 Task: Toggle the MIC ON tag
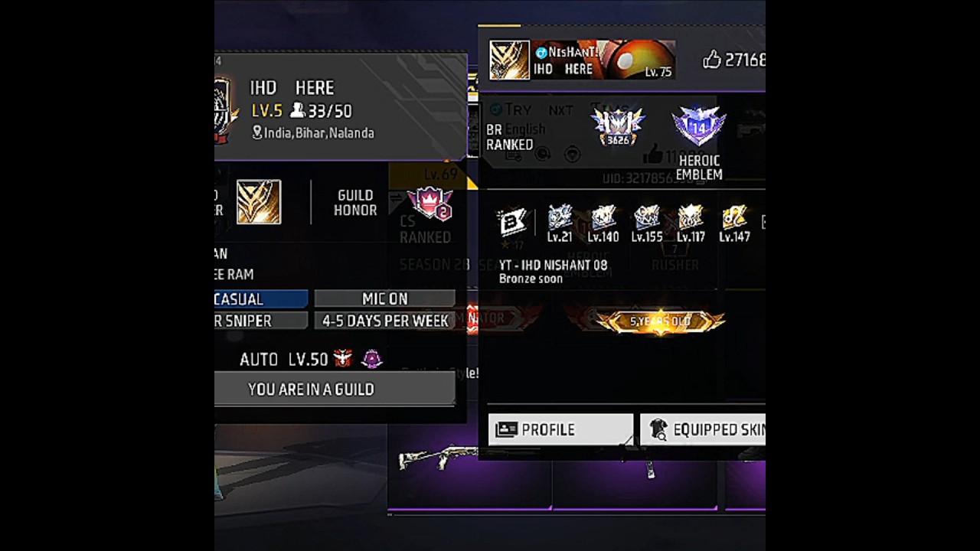pos(385,298)
